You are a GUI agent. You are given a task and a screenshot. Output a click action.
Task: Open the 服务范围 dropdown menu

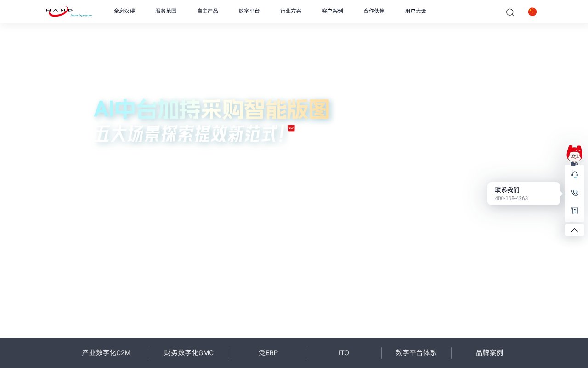pyautogui.click(x=166, y=11)
